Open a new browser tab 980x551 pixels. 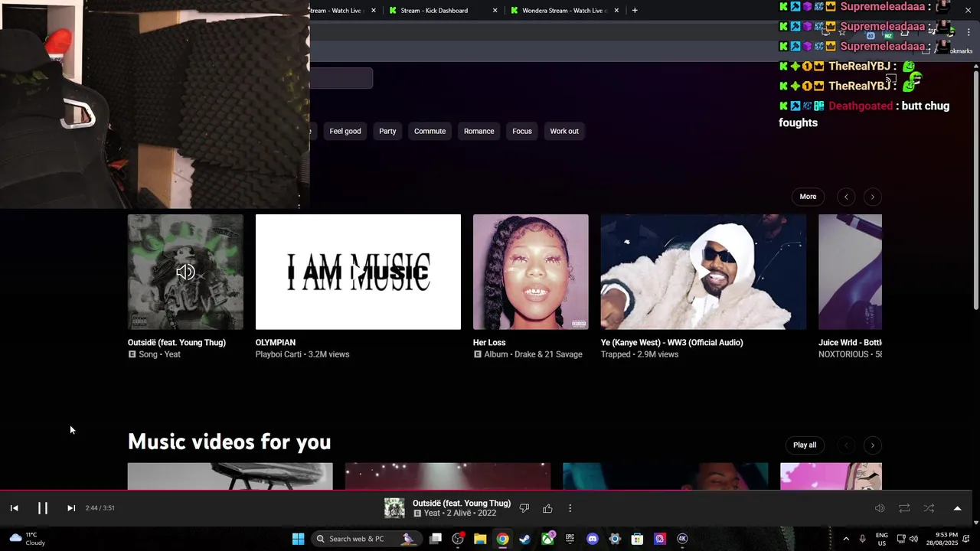click(x=635, y=10)
